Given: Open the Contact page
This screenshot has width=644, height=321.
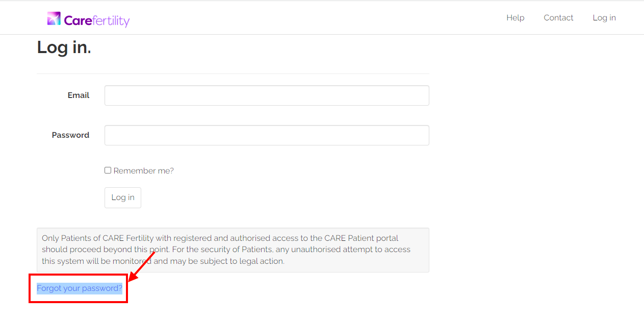Looking at the screenshot, I should pos(558,18).
